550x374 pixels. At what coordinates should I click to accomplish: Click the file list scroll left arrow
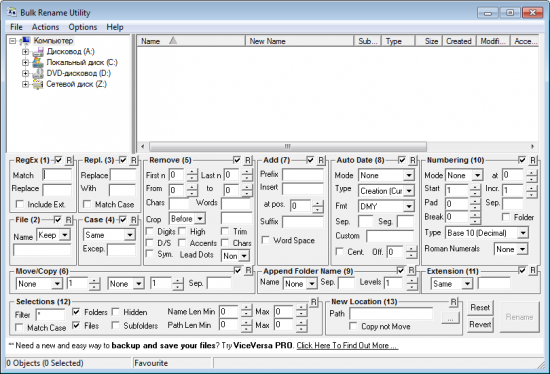[x=142, y=146]
